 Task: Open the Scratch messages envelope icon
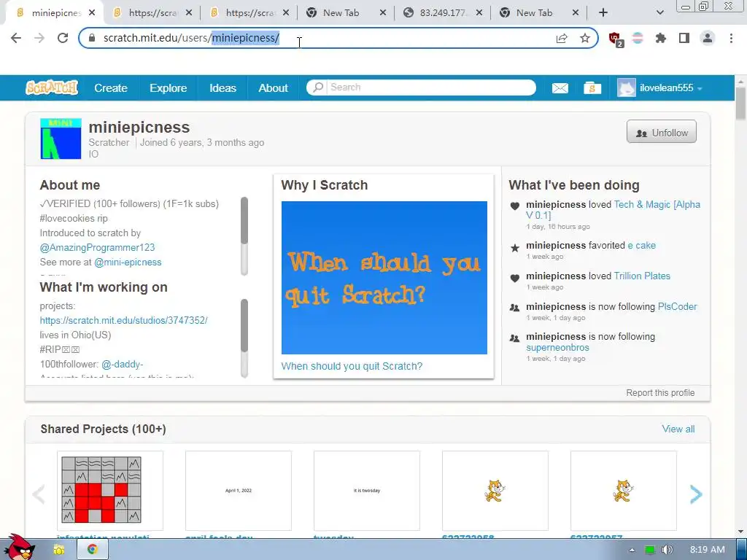560,88
